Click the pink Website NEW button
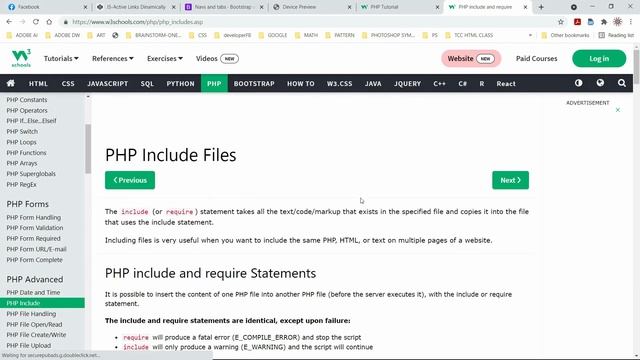The height and width of the screenshot is (360, 640). point(471,58)
